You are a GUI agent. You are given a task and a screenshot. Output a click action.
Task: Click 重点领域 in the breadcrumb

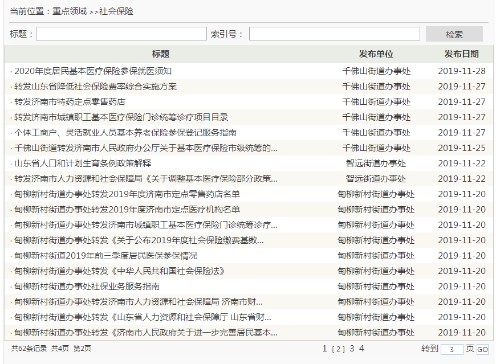click(70, 11)
